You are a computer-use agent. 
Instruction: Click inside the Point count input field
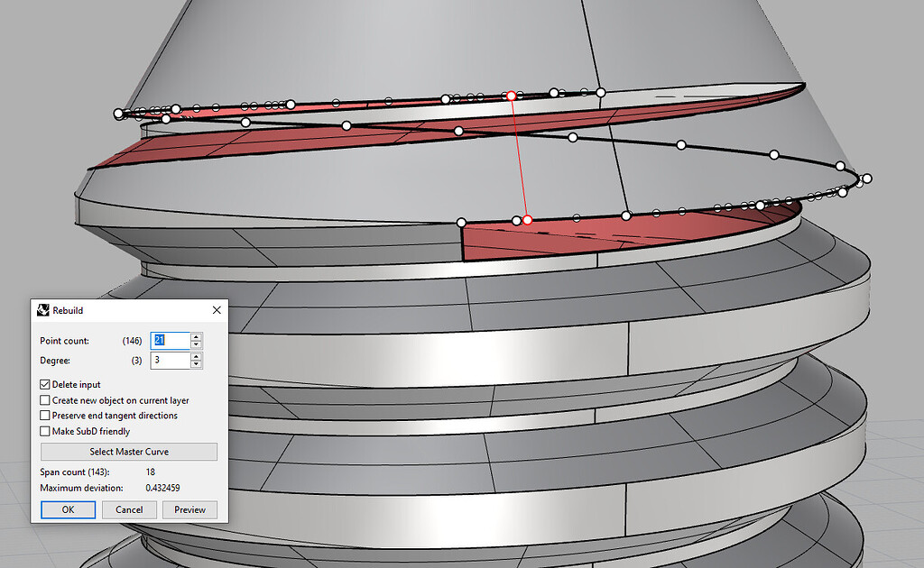pos(171,340)
